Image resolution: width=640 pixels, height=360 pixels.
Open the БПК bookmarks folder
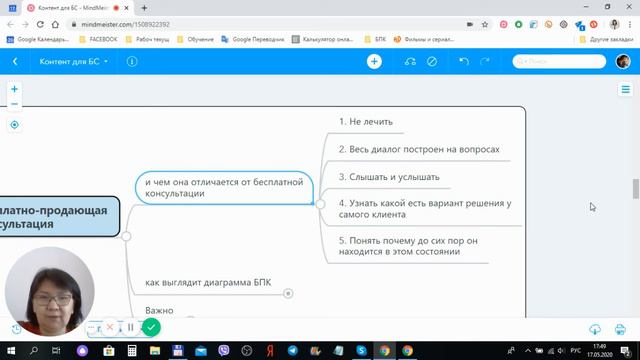click(375, 39)
